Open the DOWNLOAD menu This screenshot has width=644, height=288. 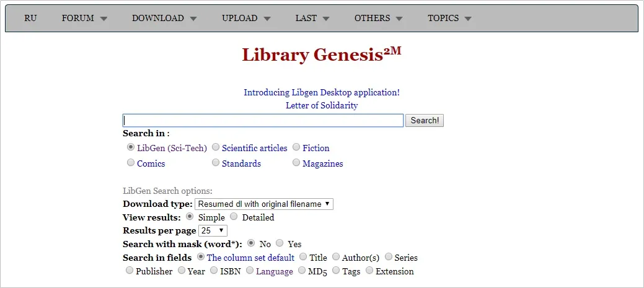pyautogui.click(x=164, y=18)
